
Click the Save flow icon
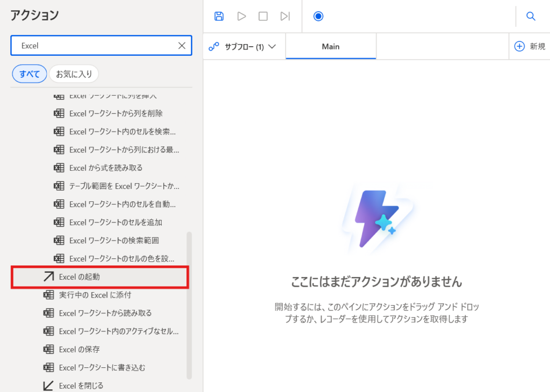tap(219, 16)
